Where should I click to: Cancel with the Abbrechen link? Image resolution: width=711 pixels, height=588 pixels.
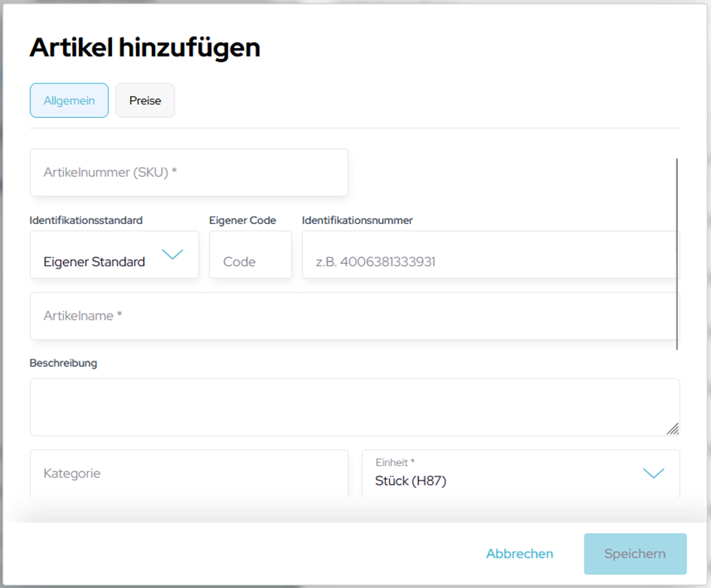click(519, 554)
